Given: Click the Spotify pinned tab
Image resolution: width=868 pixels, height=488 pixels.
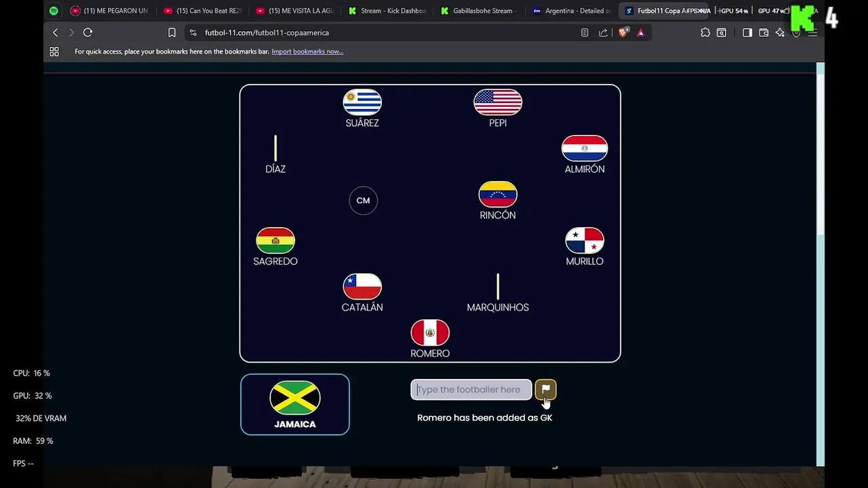Looking at the screenshot, I should (x=54, y=11).
